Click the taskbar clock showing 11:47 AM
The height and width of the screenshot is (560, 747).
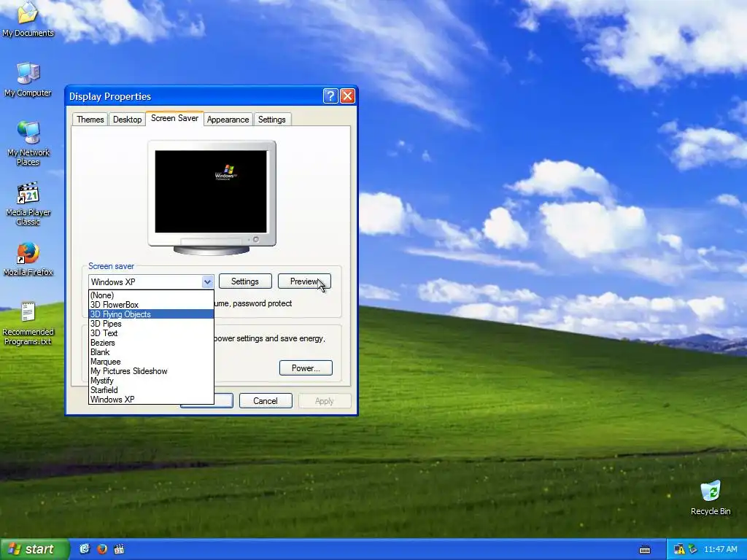pyautogui.click(x=720, y=549)
